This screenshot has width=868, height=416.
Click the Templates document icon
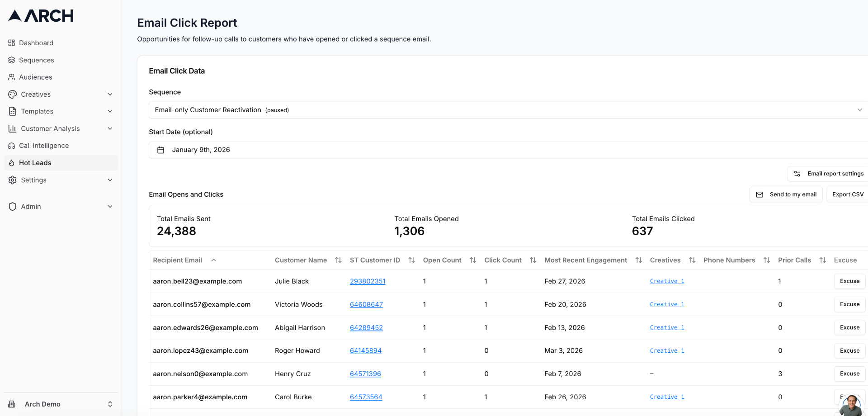pyautogui.click(x=13, y=111)
